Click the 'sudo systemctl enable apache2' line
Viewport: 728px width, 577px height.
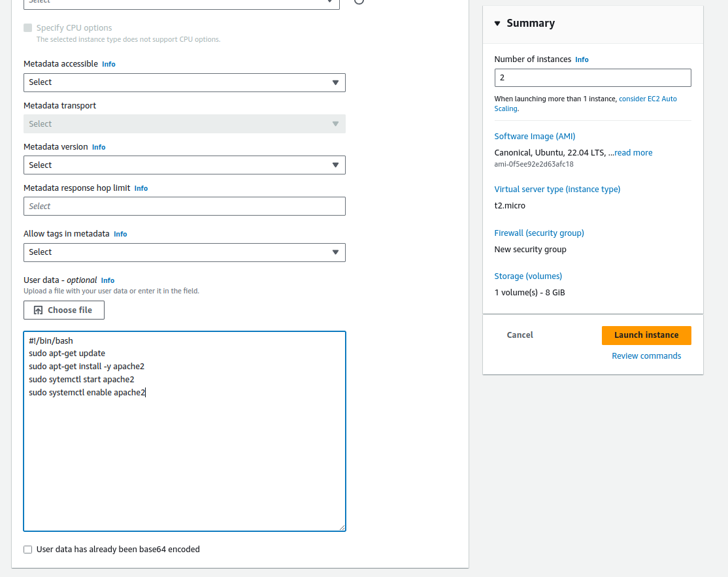coord(87,393)
